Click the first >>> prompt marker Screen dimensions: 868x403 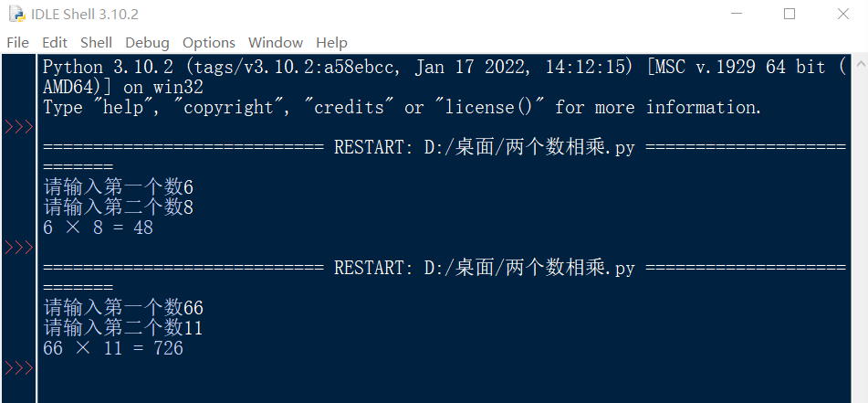[x=18, y=127]
